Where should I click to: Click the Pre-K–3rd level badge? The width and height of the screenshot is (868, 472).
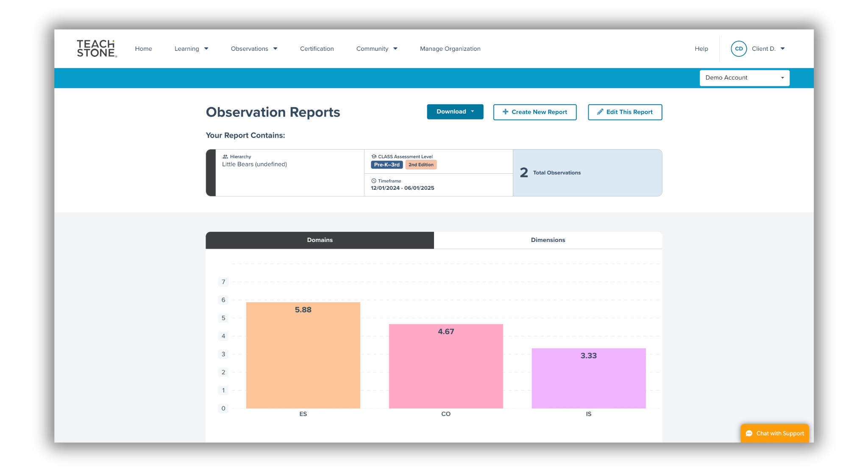(387, 165)
